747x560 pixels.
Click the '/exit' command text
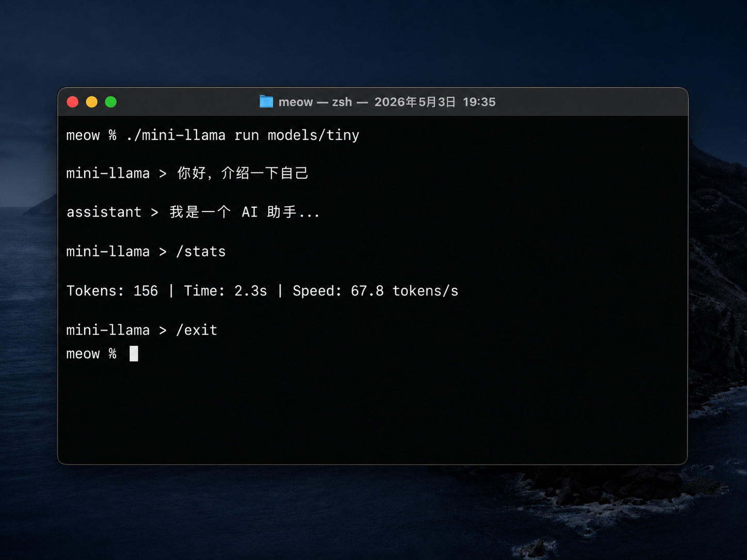point(197,330)
